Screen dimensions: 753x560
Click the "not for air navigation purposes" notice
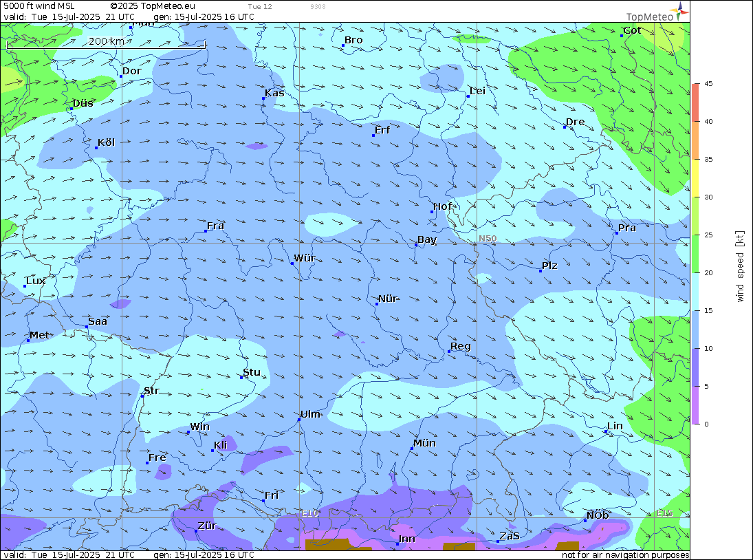click(626, 554)
